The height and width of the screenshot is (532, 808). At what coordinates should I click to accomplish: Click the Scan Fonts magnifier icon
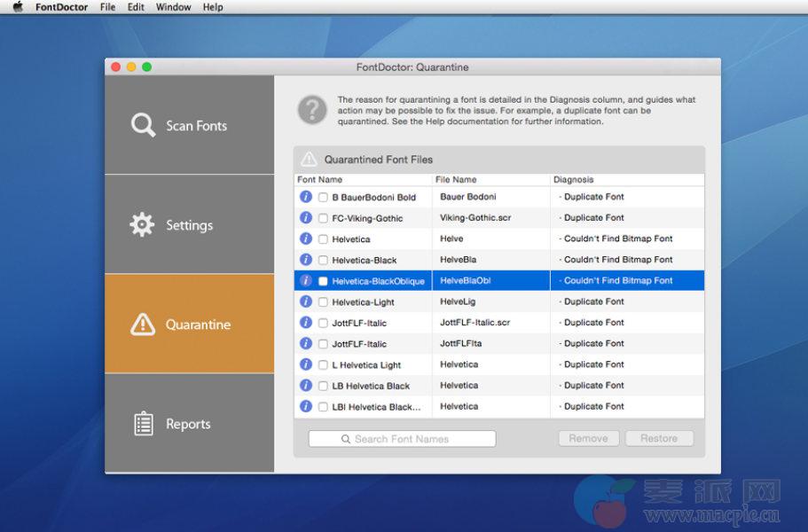click(x=143, y=125)
